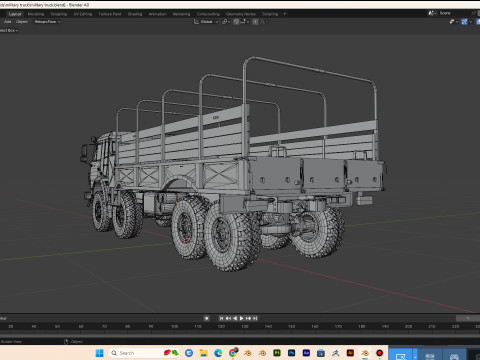Open the Sculpting workspace tab
This screenshot has height=360, width=480.
59,14
